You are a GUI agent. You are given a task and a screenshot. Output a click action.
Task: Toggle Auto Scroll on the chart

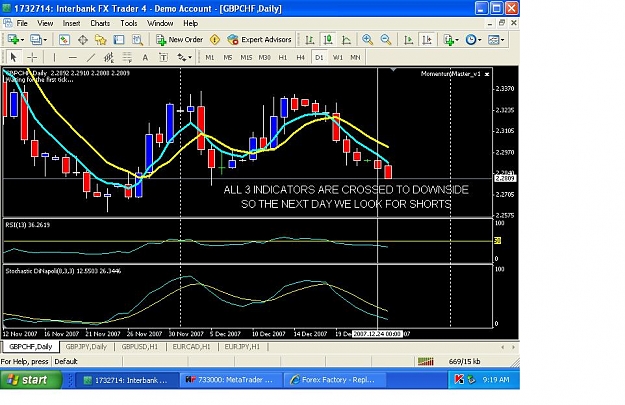click(408, 39)
